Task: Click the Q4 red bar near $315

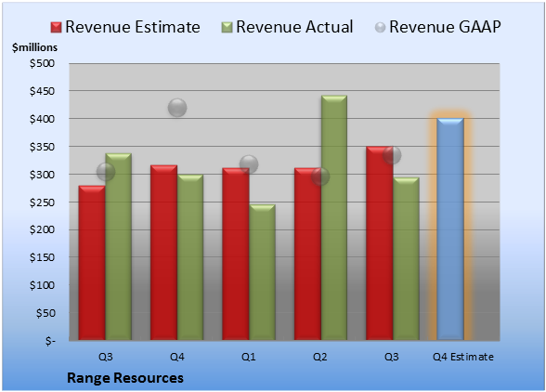Action: (x=164, y=253)
